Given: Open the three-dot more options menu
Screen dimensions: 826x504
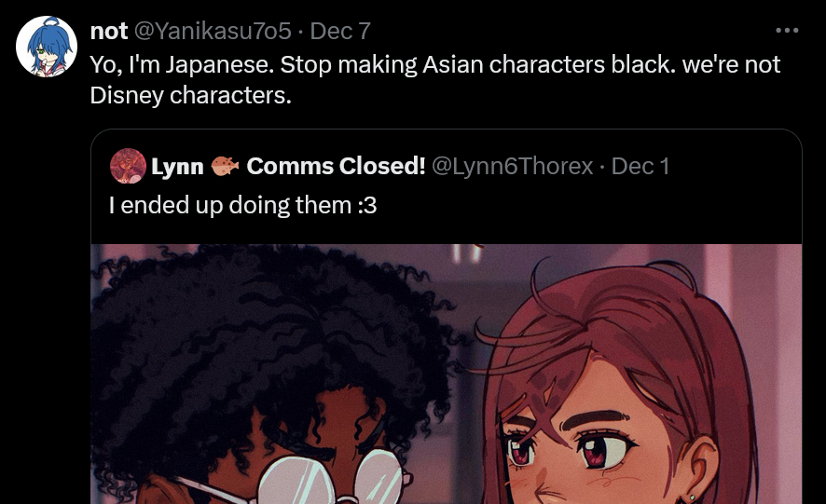Looking at the screenshot, I should pyautogui.click(x=787, y=31).
